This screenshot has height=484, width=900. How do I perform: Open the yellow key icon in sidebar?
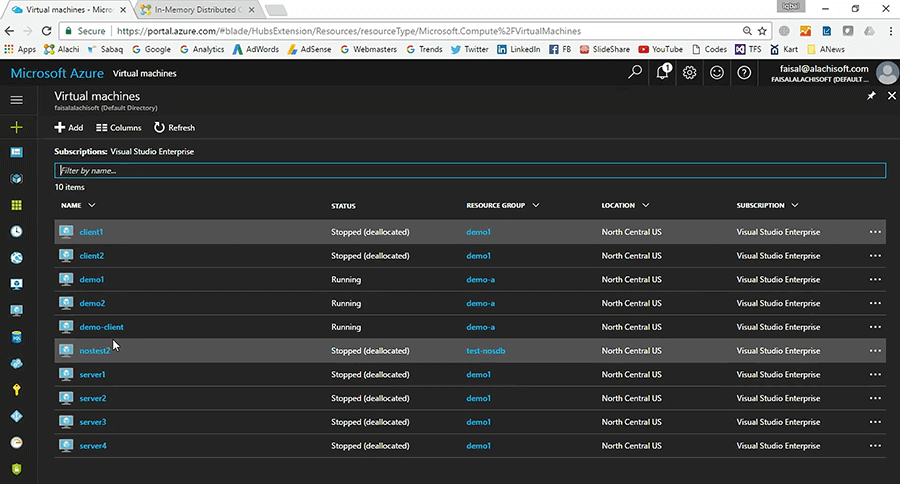pyautogui.click(x=17, y=390)
